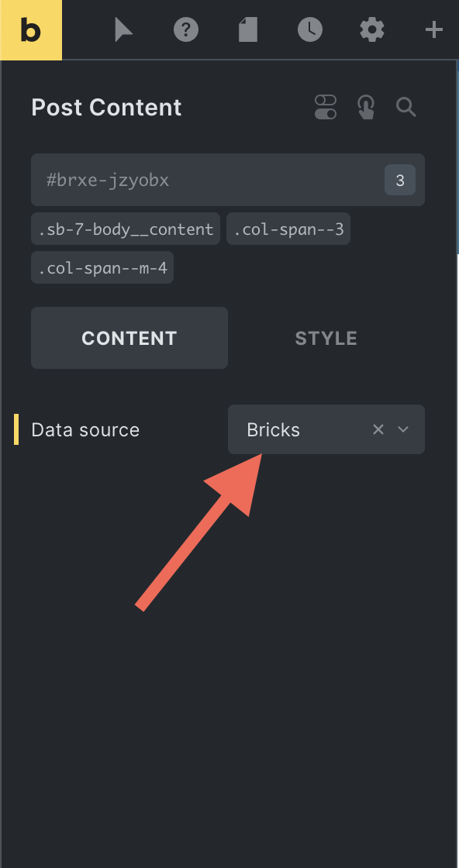Open the element interactions hand icon
Image resolution: width=459 pixels, height=868 pixels.
click(366, 107)
